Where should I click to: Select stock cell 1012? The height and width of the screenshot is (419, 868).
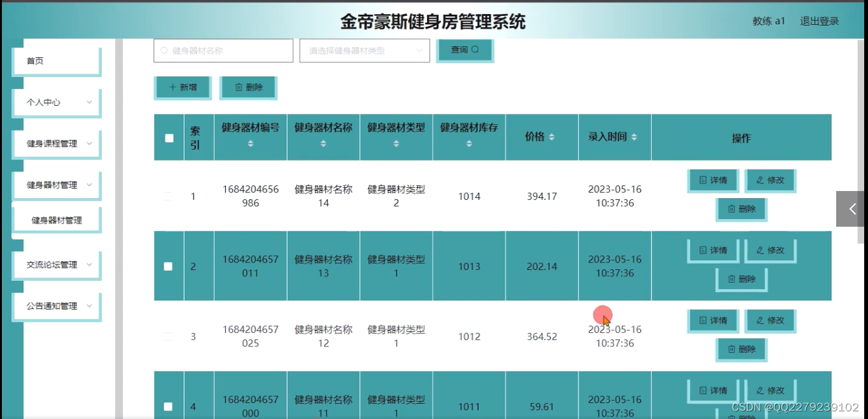click(x=469, y=336)
